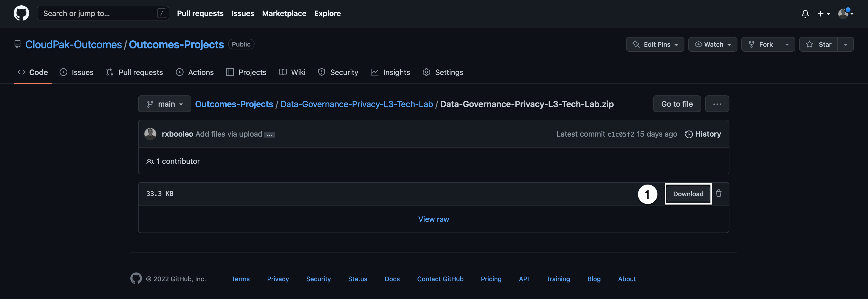Click the GitHub Octocat home logo
This screenshot has height=299, width=868.
click(21, 13)
